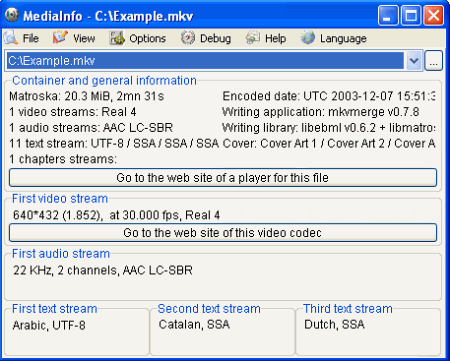Open the Options menu
Screen dimensions: 450x361
click(x=147, y=38)
